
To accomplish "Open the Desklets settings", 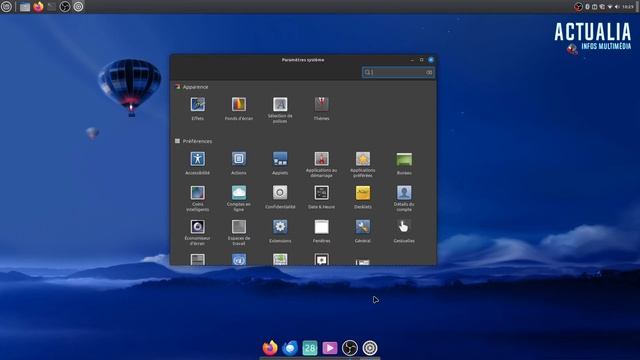I will point(362,197).
